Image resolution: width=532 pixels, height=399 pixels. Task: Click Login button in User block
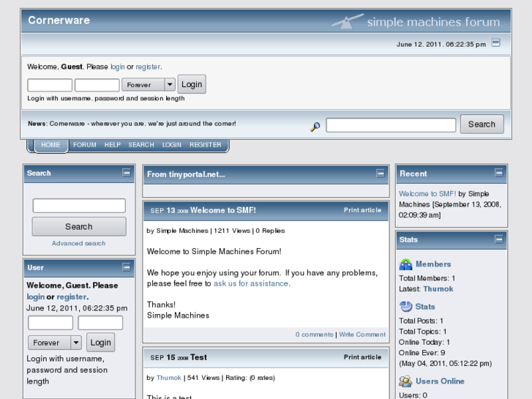point(100,343)
